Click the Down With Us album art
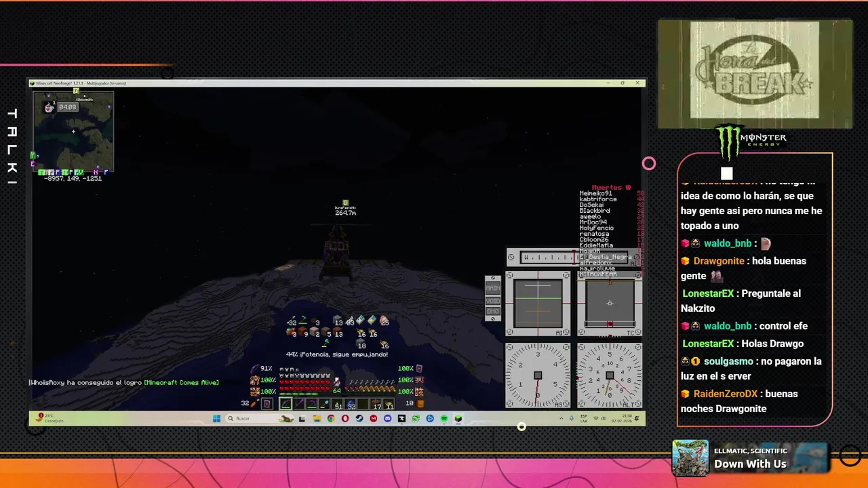868x488 pixels. coord(690,457)
